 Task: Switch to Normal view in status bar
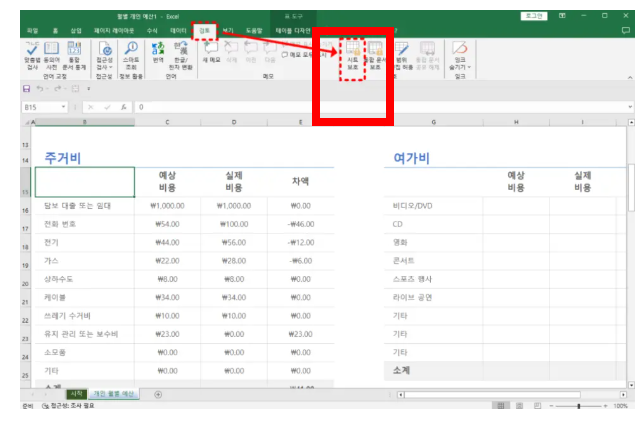(x=500, y=405)
